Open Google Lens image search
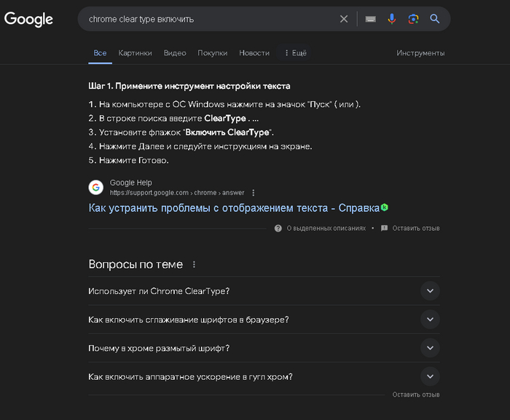The image size is (510, 420). point(413,19)
